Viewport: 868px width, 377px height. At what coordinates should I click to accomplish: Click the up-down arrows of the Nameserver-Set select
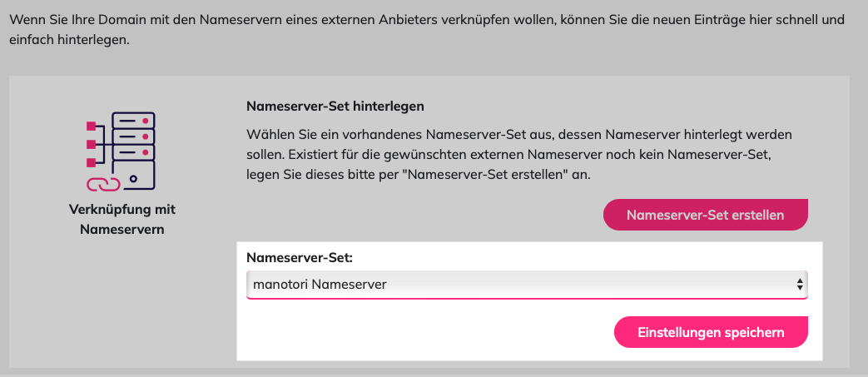pyautogui.click(x=800, y=285)
